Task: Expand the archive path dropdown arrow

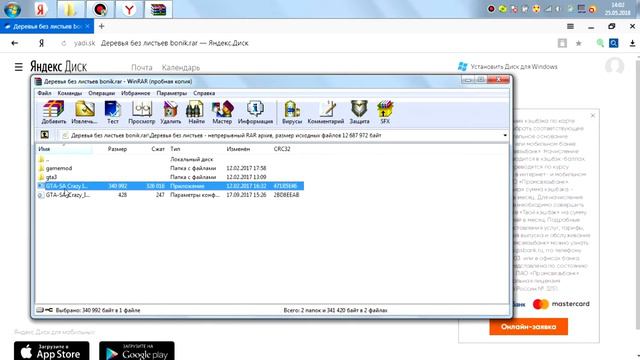Action: coord(505,135)
